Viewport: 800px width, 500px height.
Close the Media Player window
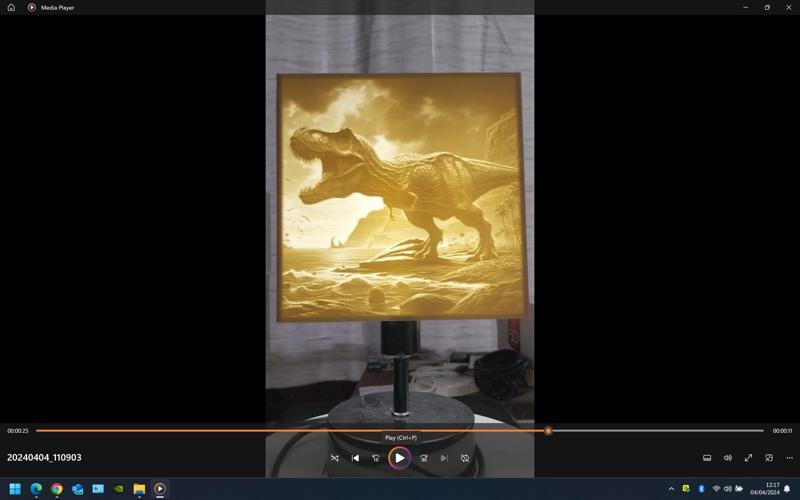(789, 8)
